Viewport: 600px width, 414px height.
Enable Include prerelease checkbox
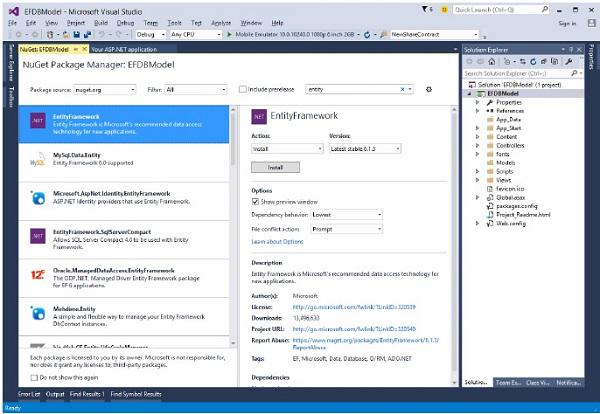(x=242, y=89)
